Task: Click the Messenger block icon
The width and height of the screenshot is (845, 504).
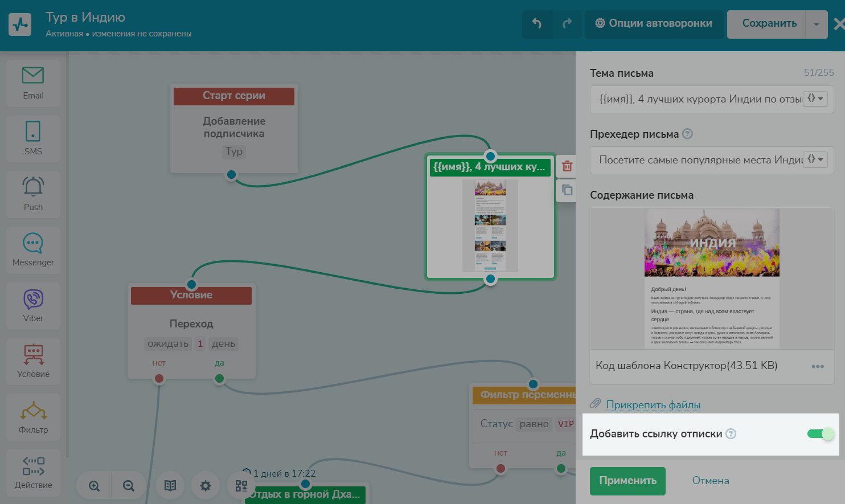Action: pyautogui.click(x=33, y=249)
